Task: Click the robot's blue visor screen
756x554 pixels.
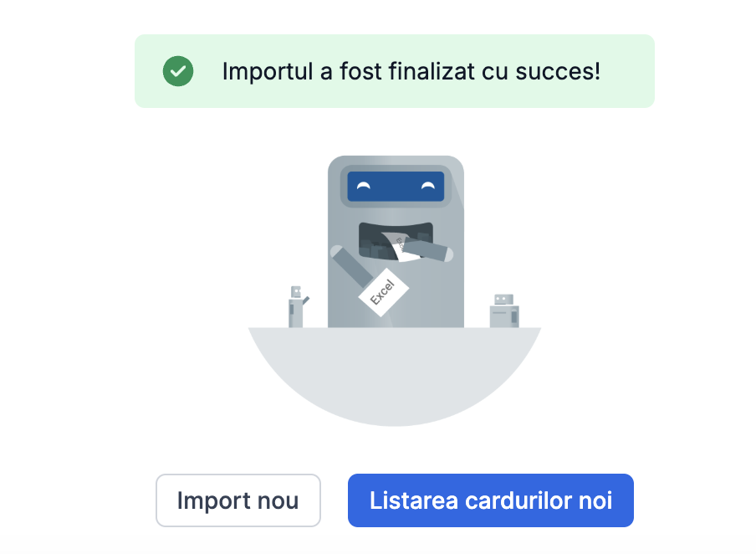Action: click(x=396, y=186)
